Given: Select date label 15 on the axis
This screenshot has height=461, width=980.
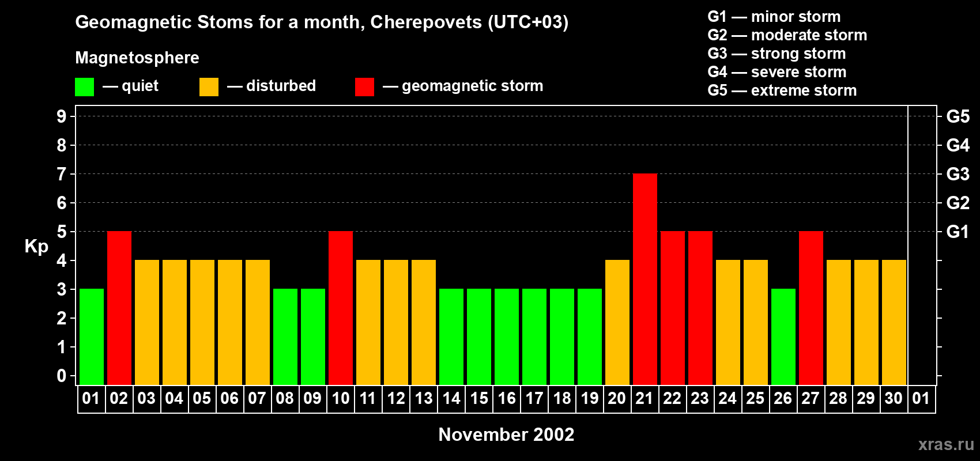Looking at the screenshot, I should [x=479, y=399].
